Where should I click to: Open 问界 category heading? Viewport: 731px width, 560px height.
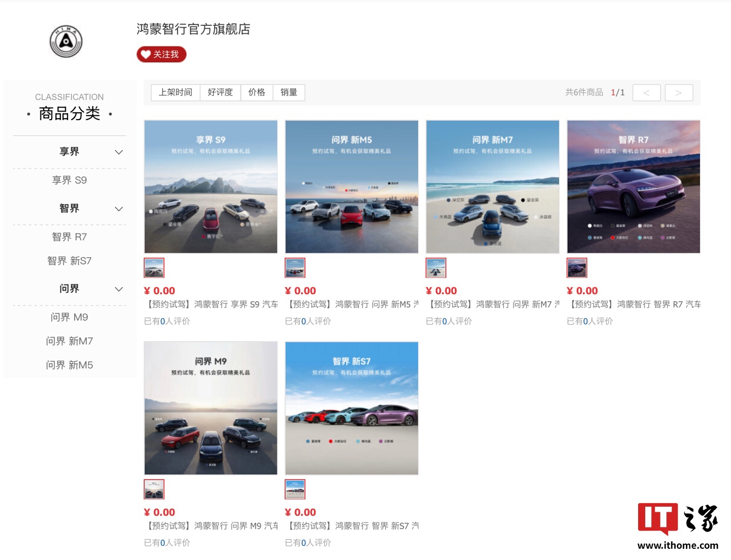(x=70, y=289)
